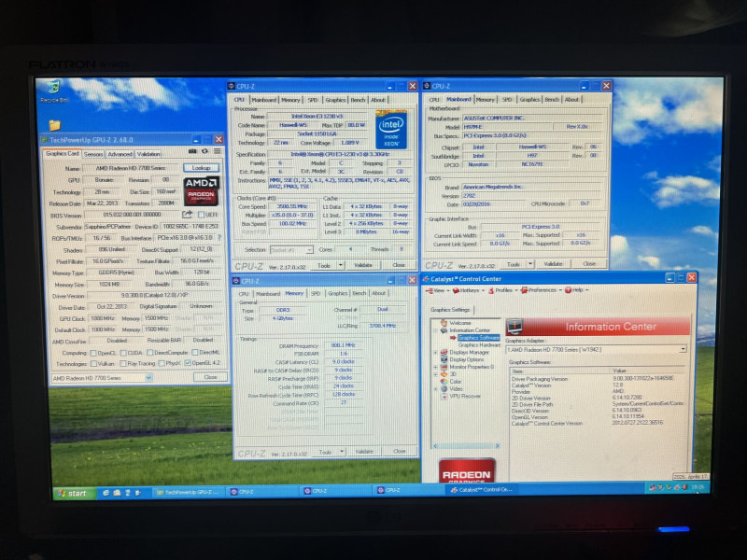Click GPU-Z refresh icon
Image resolution: width=747 pixels, height=560 pixels.
pyautogui.click(x=204, y=151)
